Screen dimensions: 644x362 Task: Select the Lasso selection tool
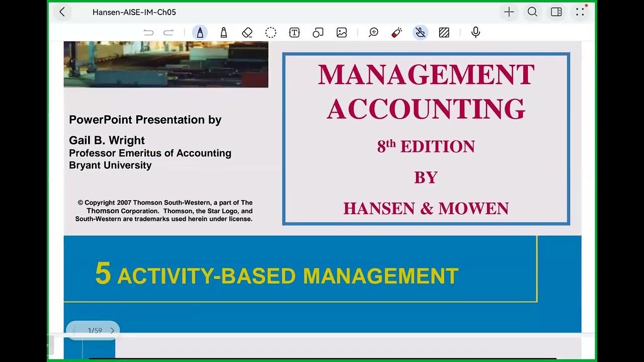click(271, 33)
